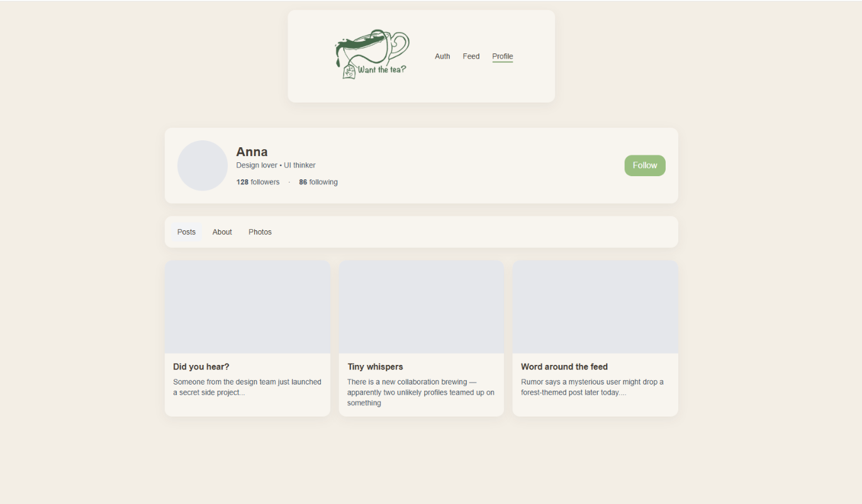Open the 128 followers list

[258, 182]
